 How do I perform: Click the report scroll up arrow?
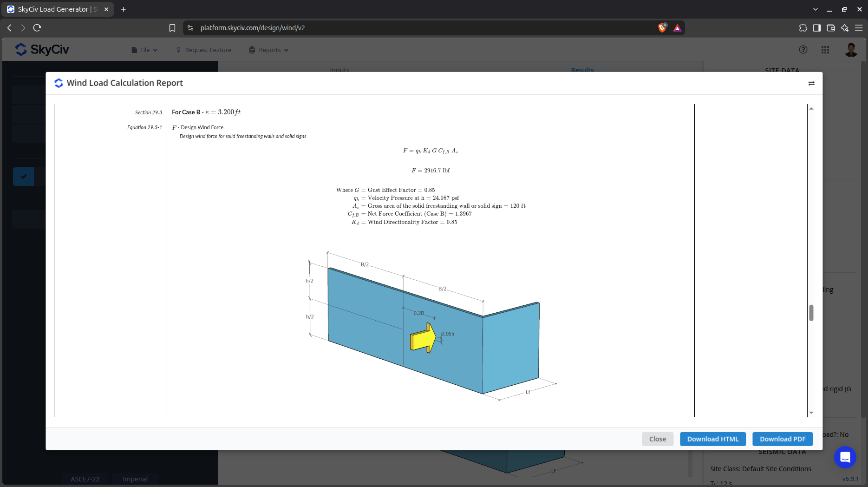pyautogui.click(x=811, y=108)
